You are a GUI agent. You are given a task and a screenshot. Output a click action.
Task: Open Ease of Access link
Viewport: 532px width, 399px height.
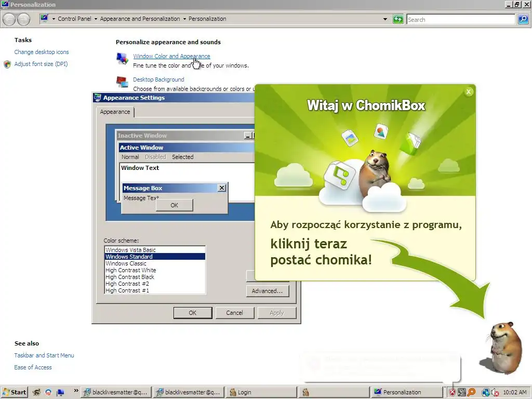[33, 367]
